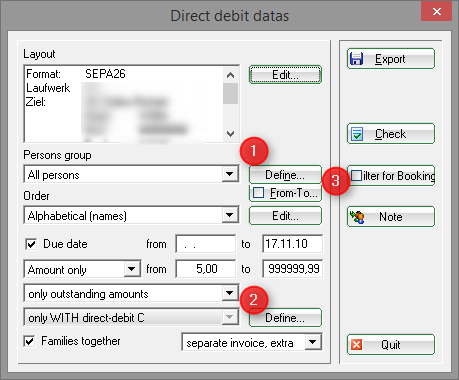This screenshot has width=459, height=380.
Task: Open the separate invoice, extra dropdown
Action: (313, 342)
